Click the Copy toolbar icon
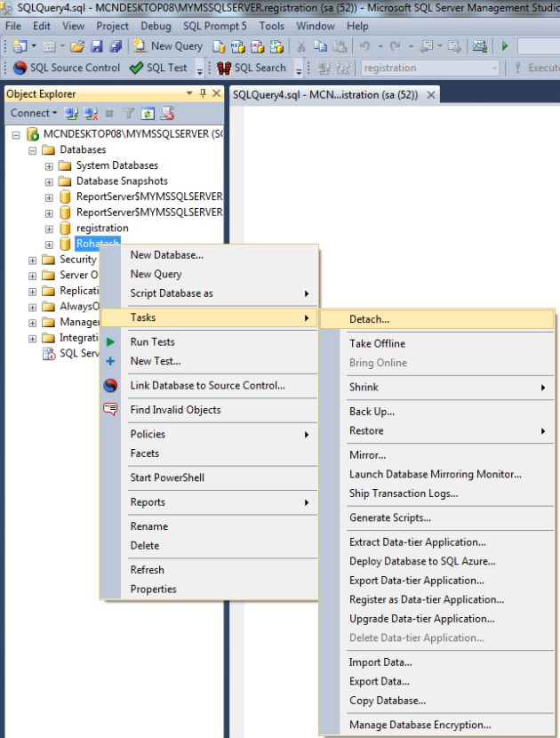This screenshot has width=560, height=738. pyautogui.click(x=321, y=46)
